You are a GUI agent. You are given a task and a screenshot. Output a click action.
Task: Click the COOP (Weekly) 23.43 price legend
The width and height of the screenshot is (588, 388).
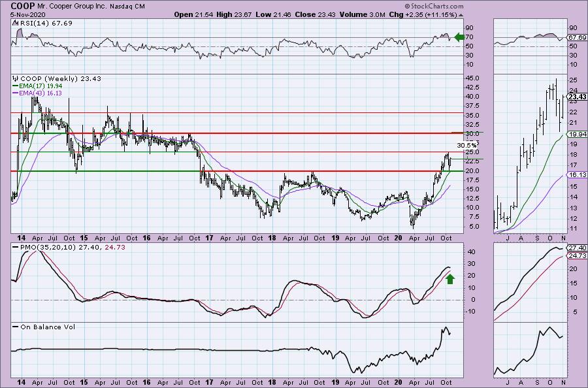[x=60, y=79]
